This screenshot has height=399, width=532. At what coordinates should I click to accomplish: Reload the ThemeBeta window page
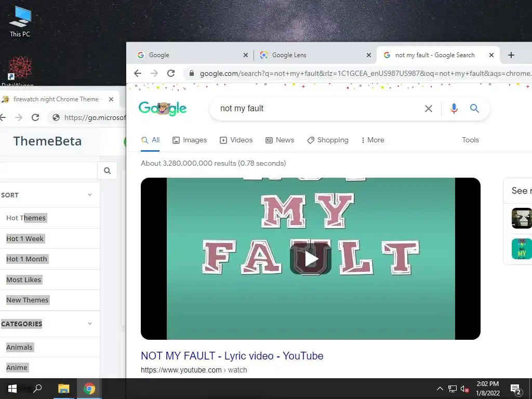35,118
